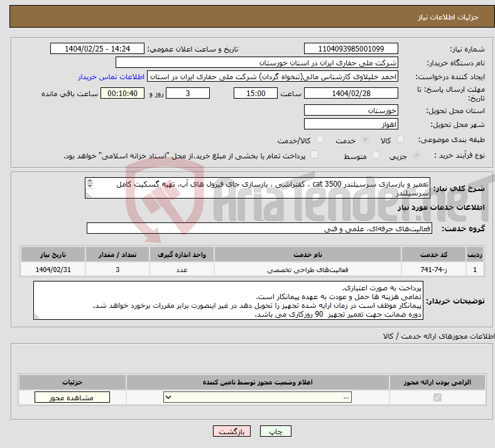This screenshot has width=495, height=448.
Task: Click the جزئیات اطلاعات نیاز page title
Action: [x=449, y=17]
